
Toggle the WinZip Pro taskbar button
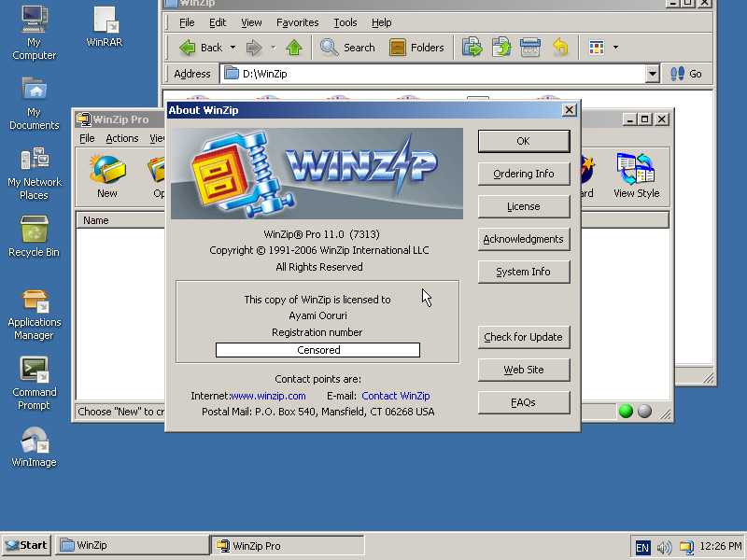coord(289,545)
